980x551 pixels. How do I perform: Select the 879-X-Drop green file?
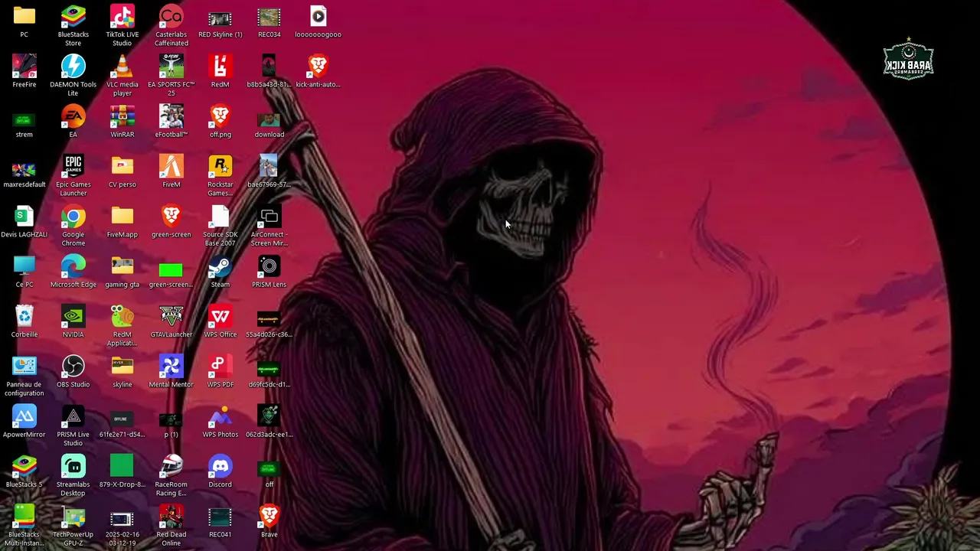122,467
